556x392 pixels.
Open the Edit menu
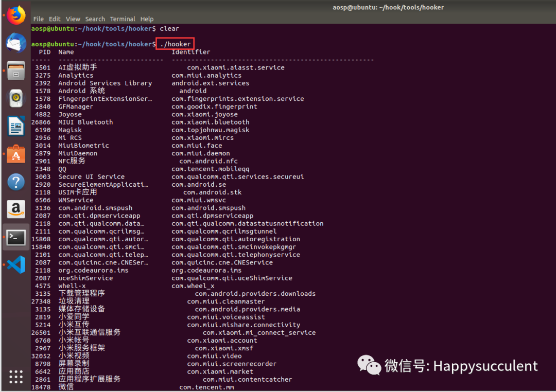pos(55,19)
